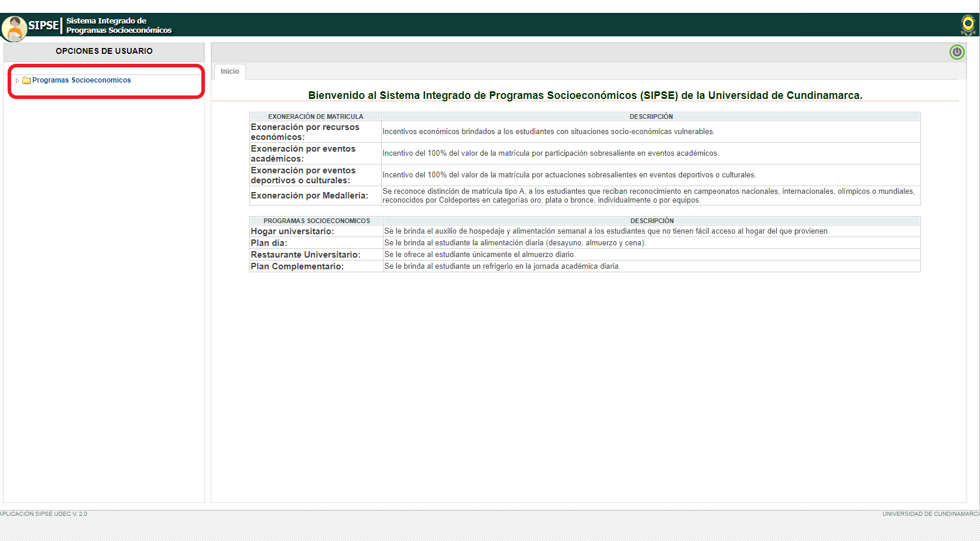Click the SIPSE header title text
This screenshot has width=980, height=541.
click(43, 25)
